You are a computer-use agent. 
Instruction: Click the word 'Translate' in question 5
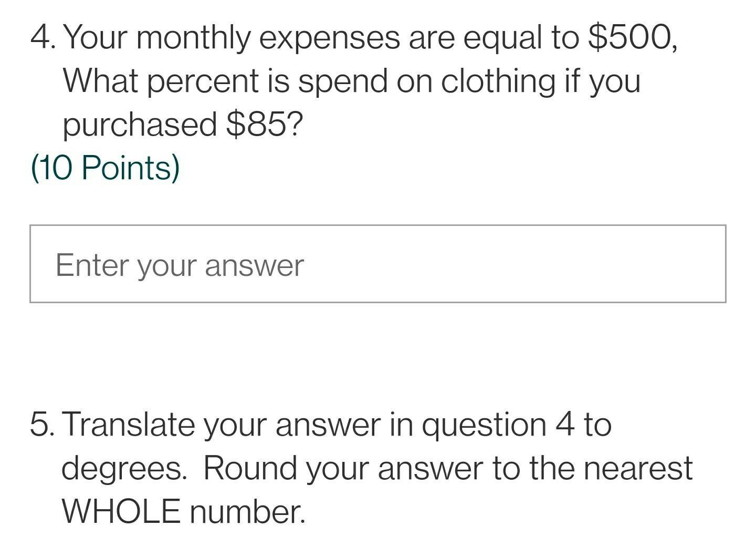pos(128,425)
